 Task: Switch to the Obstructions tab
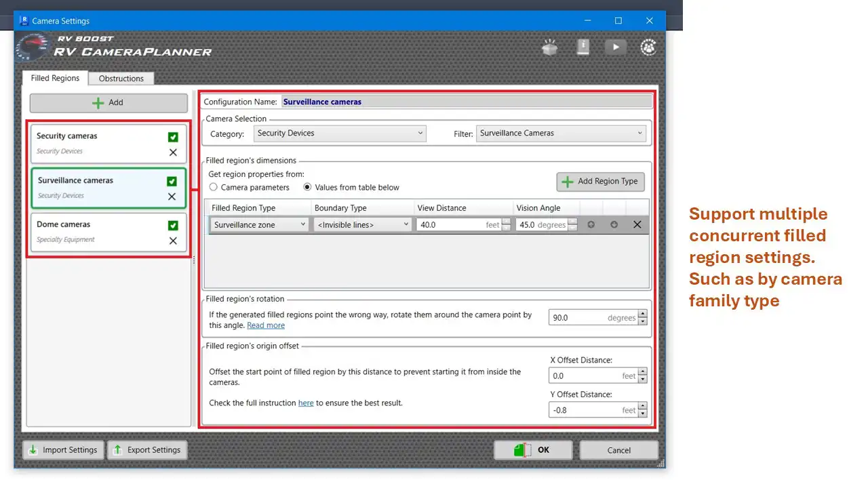pyautogui.click(x=121, y=79)
